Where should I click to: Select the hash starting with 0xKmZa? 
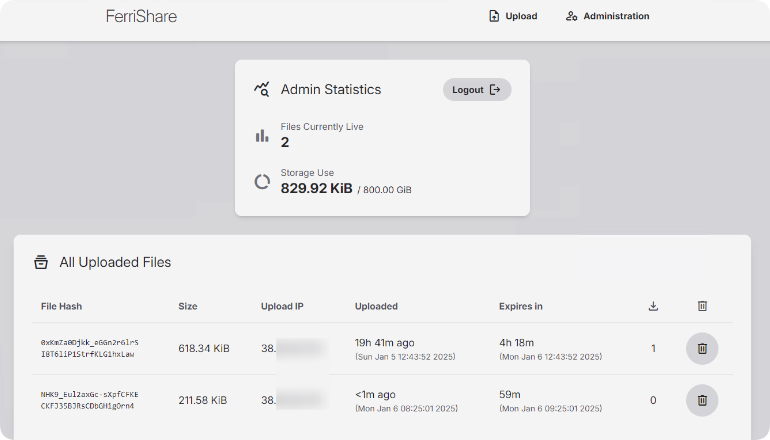click(x=89, y=348)
